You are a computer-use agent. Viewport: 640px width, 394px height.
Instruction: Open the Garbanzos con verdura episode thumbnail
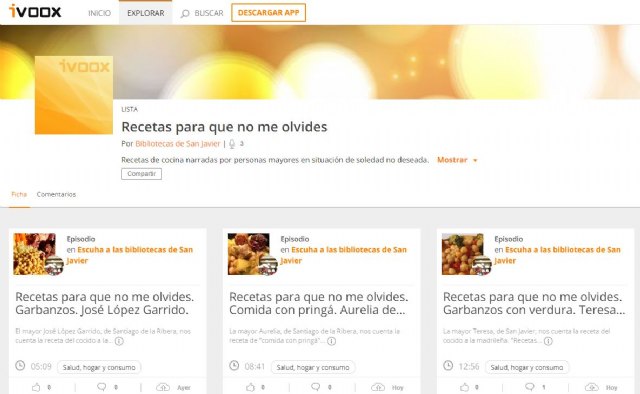462,254
